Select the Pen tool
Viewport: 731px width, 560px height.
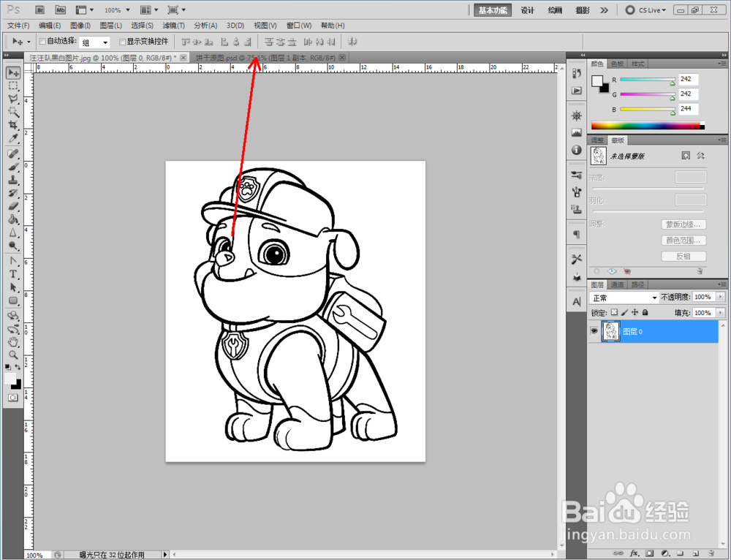[x=13, y=261]
